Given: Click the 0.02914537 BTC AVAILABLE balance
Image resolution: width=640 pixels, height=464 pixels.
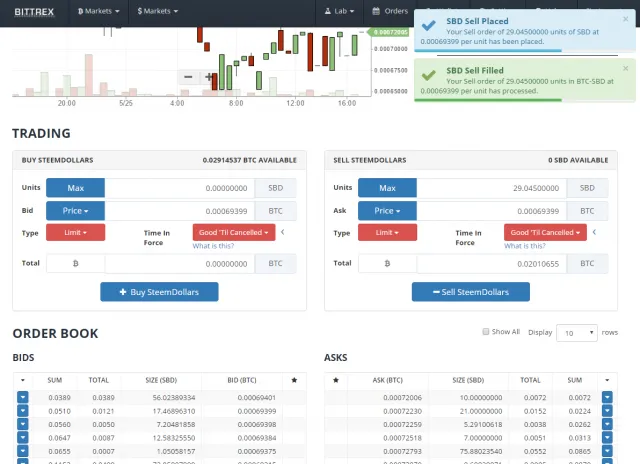Looking at the screenshot, I should coord(249,160).
